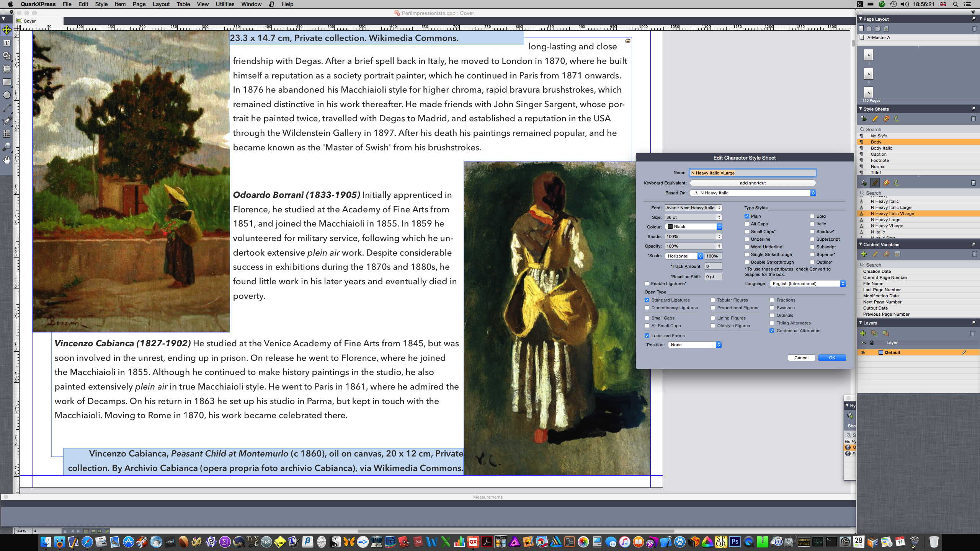Check the Fractions OpenType option
The width and height of the screenshot is (980, 551).
coord(772,300)
